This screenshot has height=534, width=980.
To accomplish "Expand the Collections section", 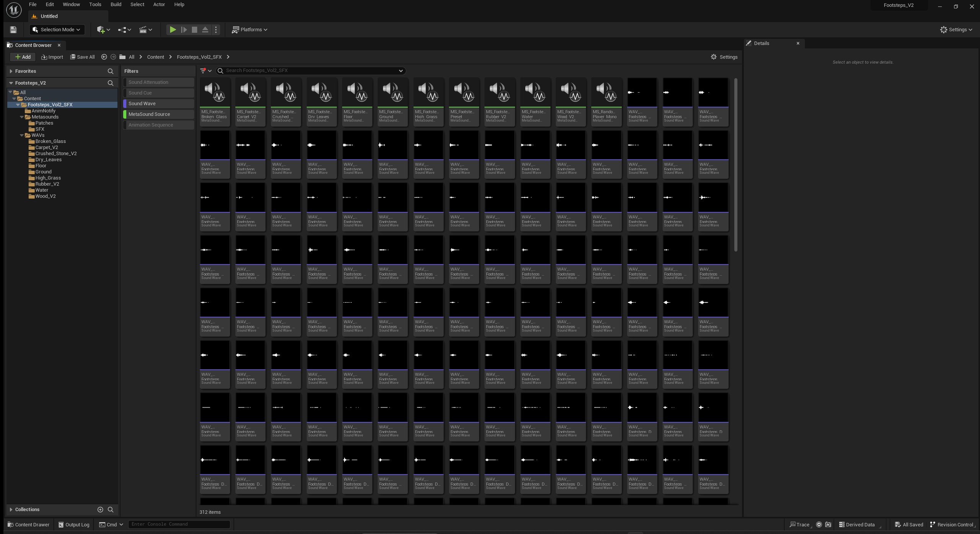I will click(x=11, y=510).
